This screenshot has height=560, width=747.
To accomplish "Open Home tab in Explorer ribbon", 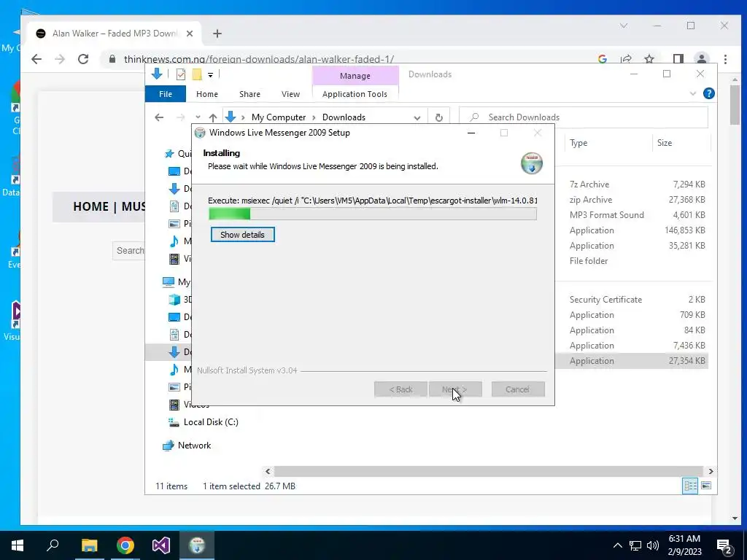I will [206, 94].
